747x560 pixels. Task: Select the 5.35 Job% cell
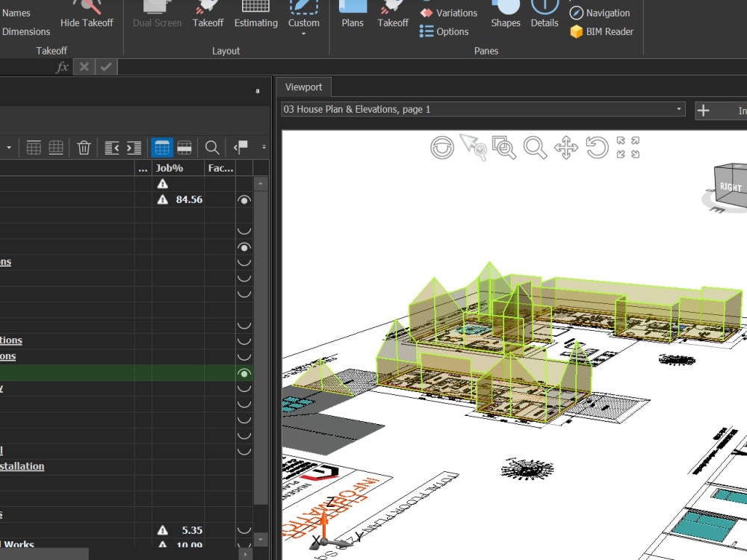click(x=179, y=530)
